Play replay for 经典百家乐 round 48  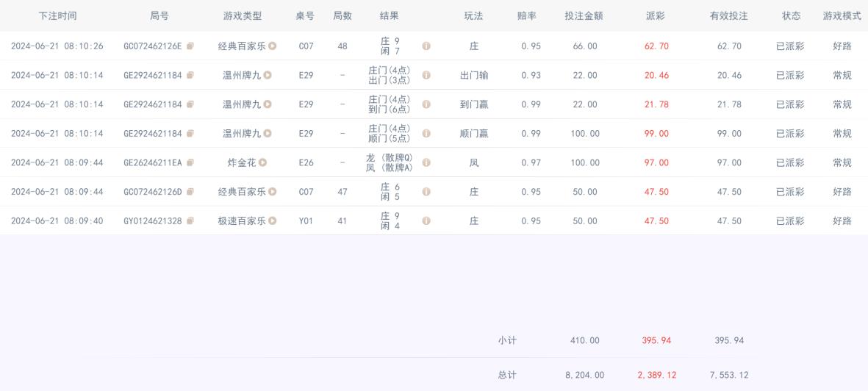click(273, 46)
